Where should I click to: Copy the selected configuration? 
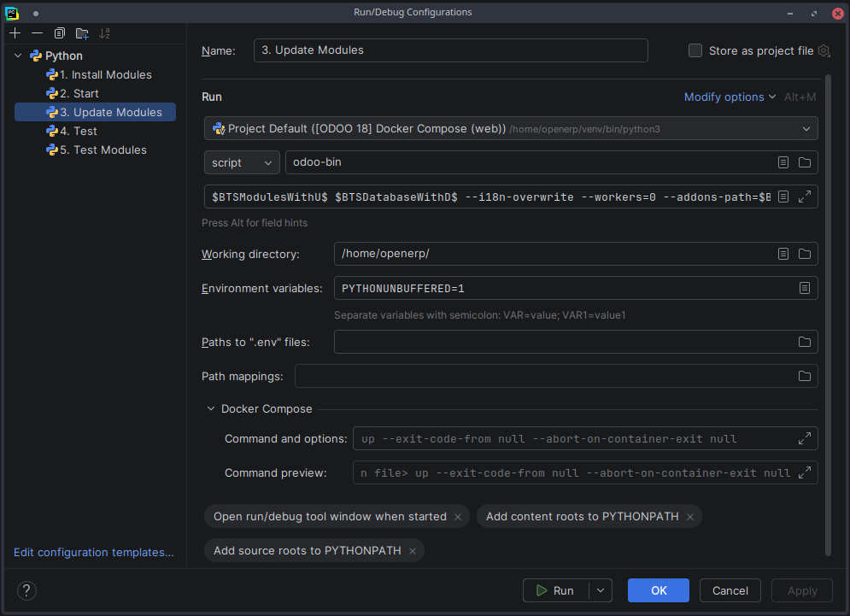(x=60, y=33)
